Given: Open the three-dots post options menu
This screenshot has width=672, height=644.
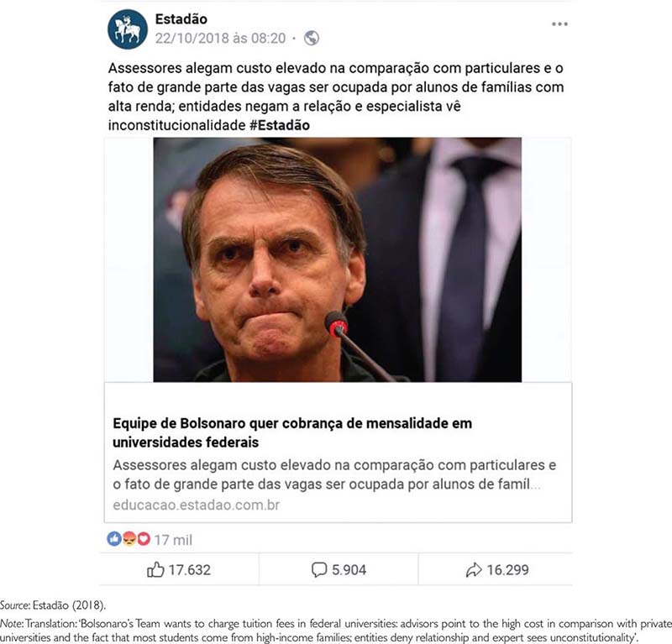Looking at the screenshot, I should click(x=559, y=24).
